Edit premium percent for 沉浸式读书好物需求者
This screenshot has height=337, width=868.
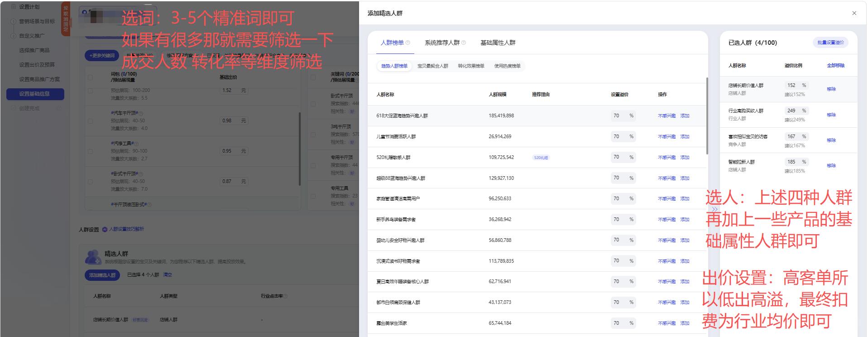click(623, 261)
